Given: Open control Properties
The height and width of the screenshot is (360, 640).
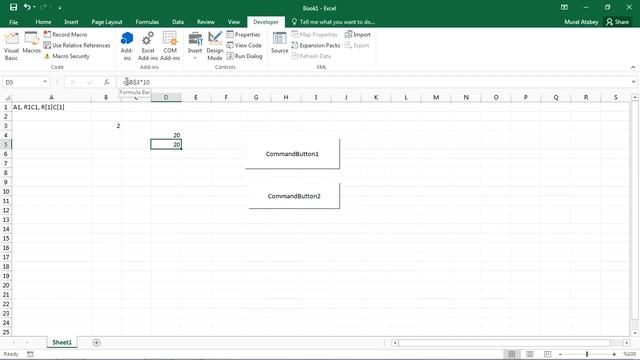Looking at the screenshot, I should coord(244,35).
